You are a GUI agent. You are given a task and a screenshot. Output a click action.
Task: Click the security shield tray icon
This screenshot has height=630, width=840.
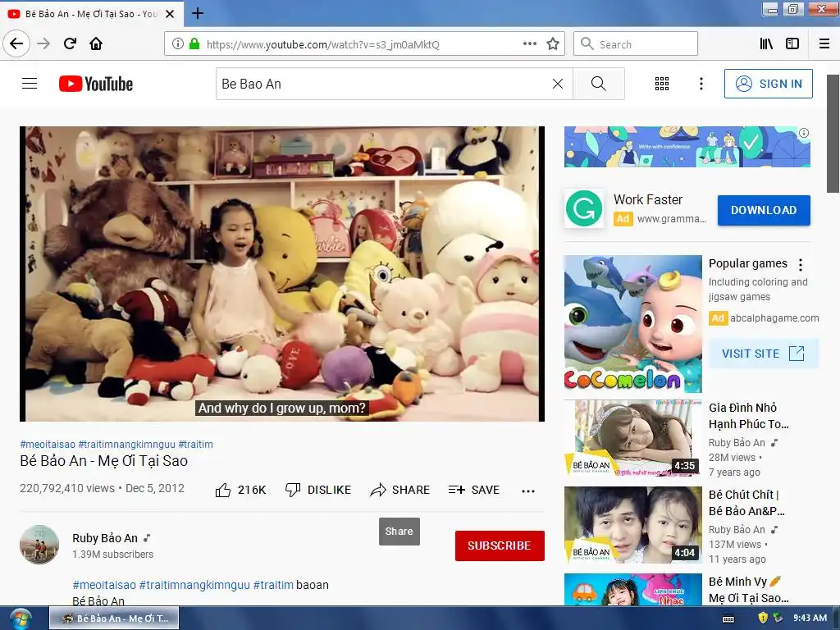click(x=764, y=618)
